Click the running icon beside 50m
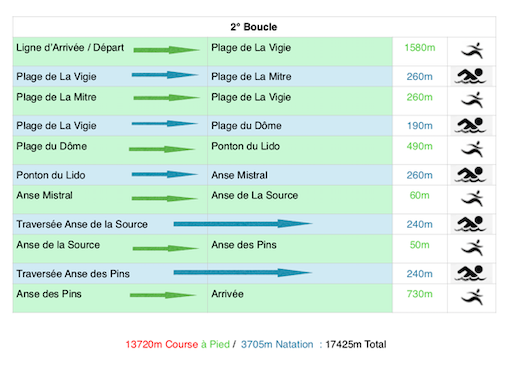 coord(472,248)
